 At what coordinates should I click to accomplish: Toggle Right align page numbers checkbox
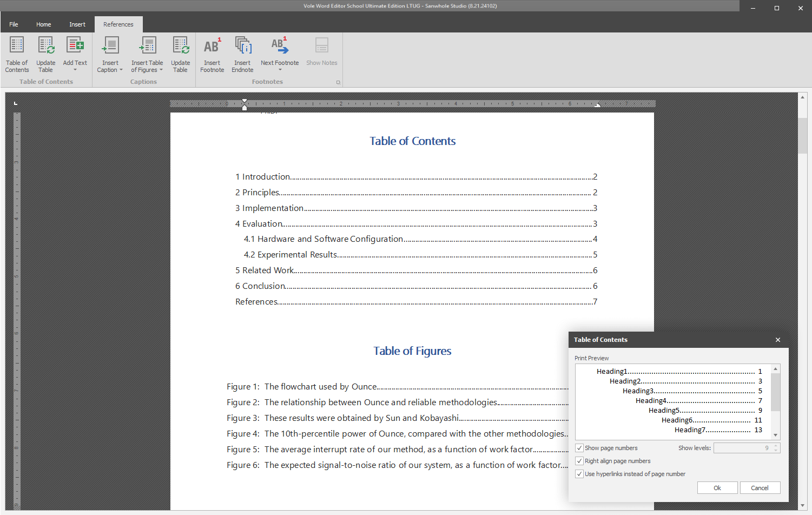579,461
